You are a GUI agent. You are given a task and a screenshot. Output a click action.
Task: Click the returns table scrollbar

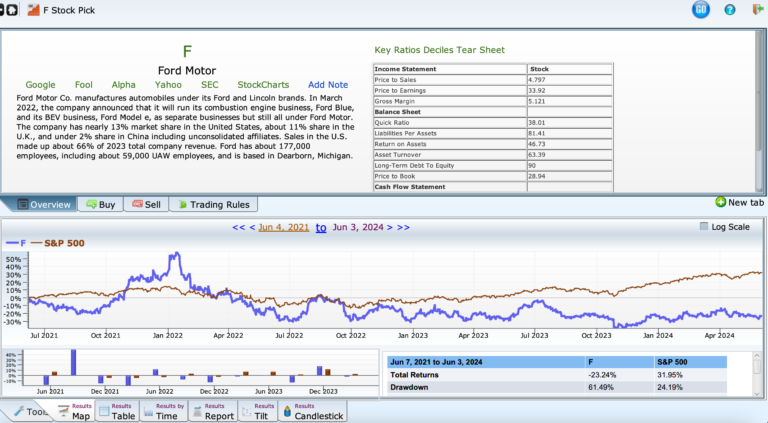[x=757, y=374]
